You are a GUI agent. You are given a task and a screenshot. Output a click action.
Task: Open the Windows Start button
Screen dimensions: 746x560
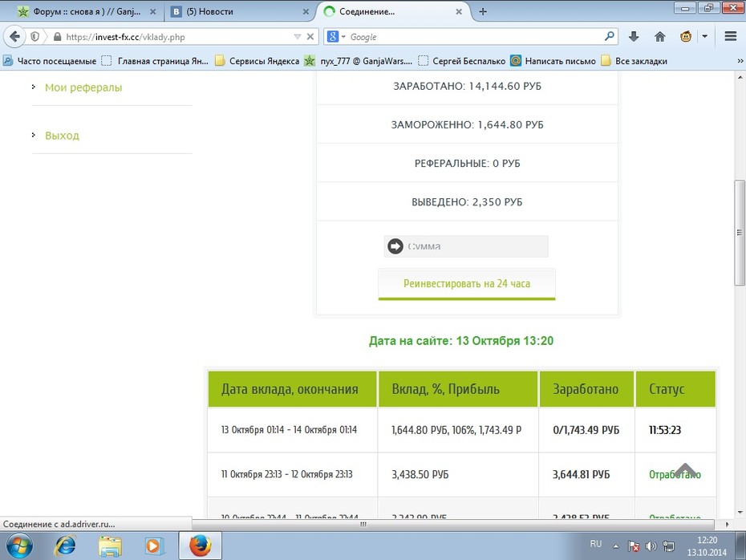coord(19,546)
